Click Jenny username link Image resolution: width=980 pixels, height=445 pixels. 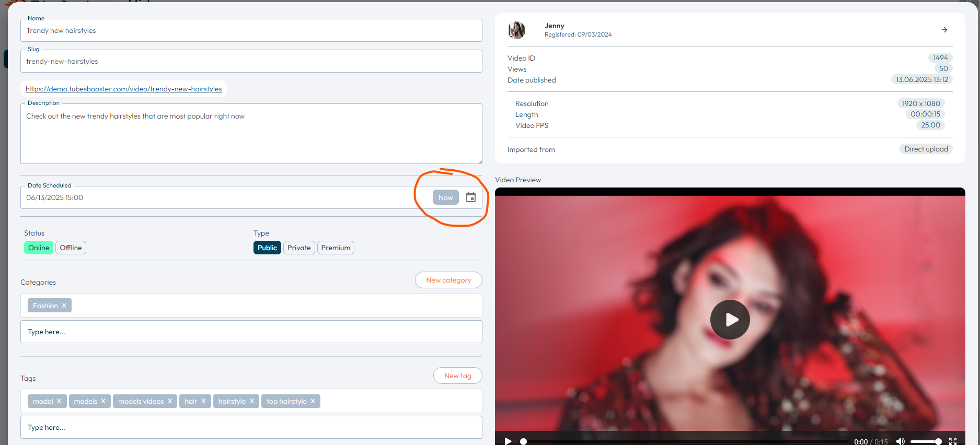(x=554, y=26)
